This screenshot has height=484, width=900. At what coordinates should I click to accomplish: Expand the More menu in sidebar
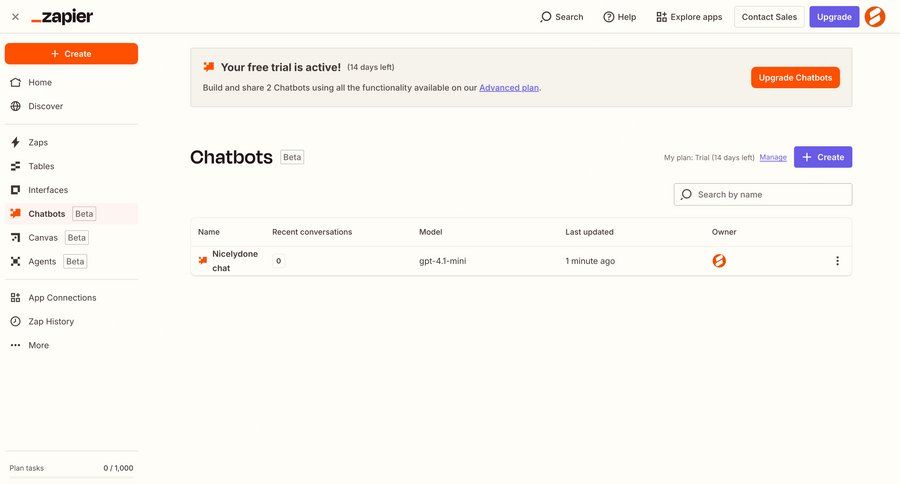click(71, 345)
